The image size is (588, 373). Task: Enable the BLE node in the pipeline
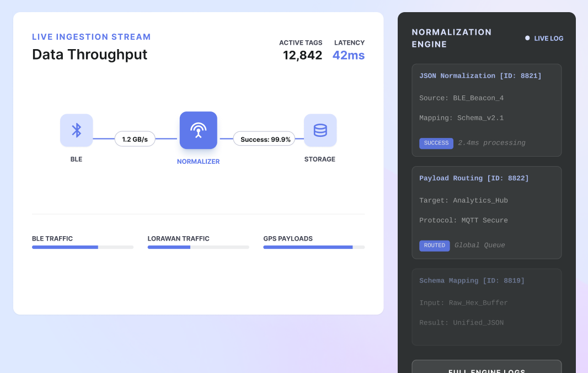[76, 130]
